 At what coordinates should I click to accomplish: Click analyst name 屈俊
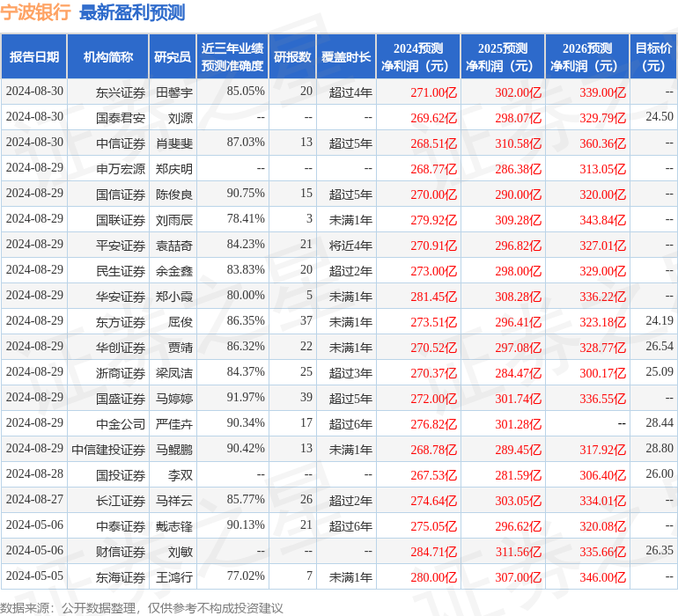click(181, 321)
